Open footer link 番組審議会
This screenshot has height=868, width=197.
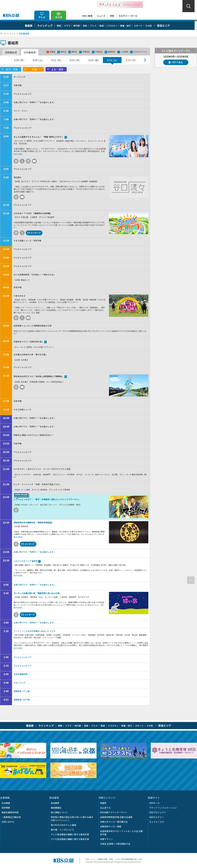coord(56,808)
